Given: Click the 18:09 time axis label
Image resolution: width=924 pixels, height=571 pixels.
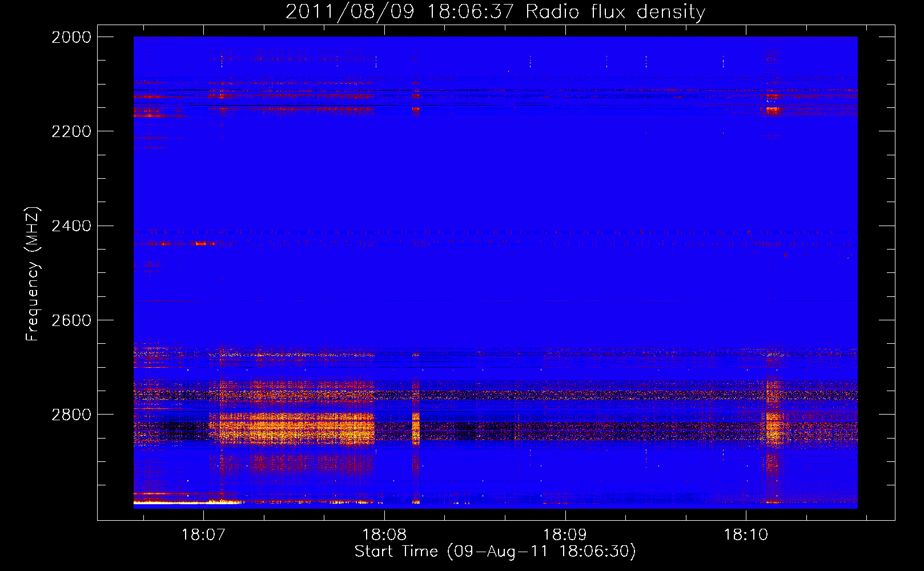Looking at the screenshot, I should pos(565,535).
